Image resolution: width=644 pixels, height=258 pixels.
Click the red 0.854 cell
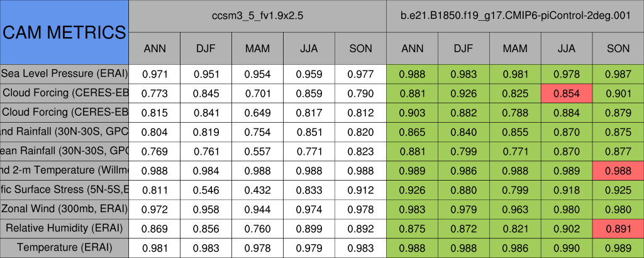567,93
